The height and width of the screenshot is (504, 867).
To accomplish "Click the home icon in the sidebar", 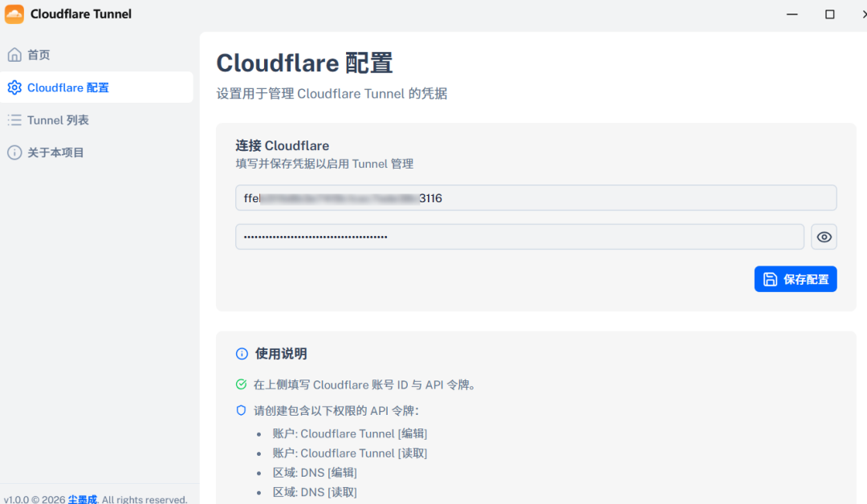I will (x=14, y=55).
